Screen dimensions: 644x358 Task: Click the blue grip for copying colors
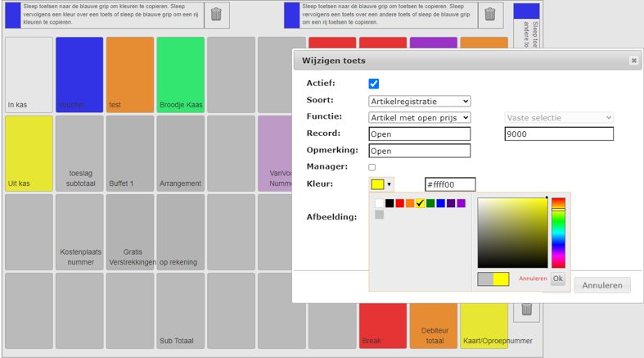pyautogui.click(x=13, y=16)
